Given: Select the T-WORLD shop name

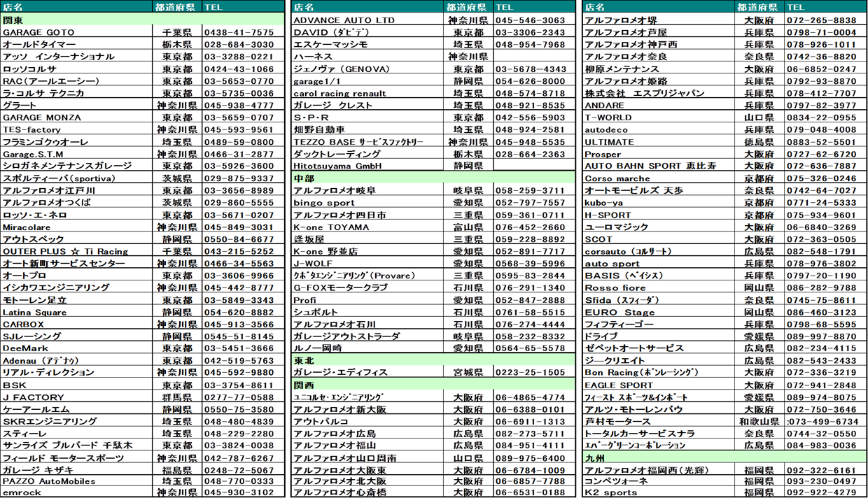Looking at the screenshot, I should pyautogui.click(x=608, y=118).
